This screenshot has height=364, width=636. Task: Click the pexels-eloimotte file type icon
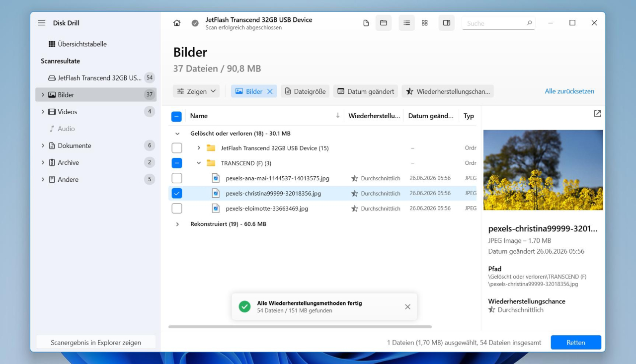tap(216, 209)
